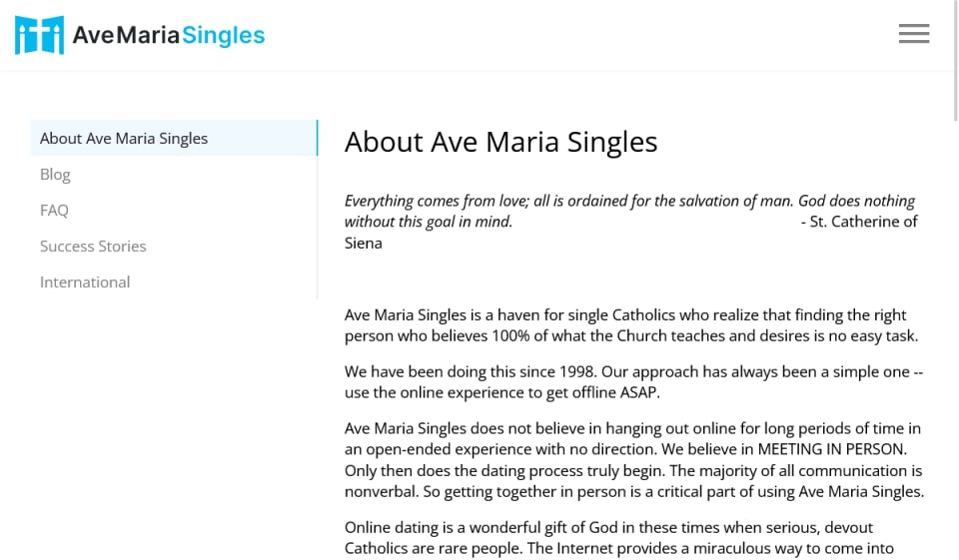Screen dimensions: 959x560
Task: Go to the FAQ page
Action: (x=54, y=211)
